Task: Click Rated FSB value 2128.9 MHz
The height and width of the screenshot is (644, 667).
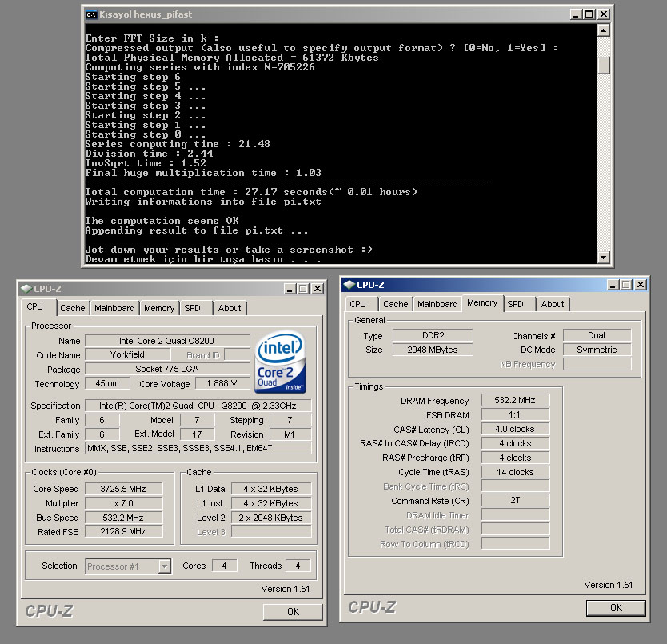Action: (123, 532)
